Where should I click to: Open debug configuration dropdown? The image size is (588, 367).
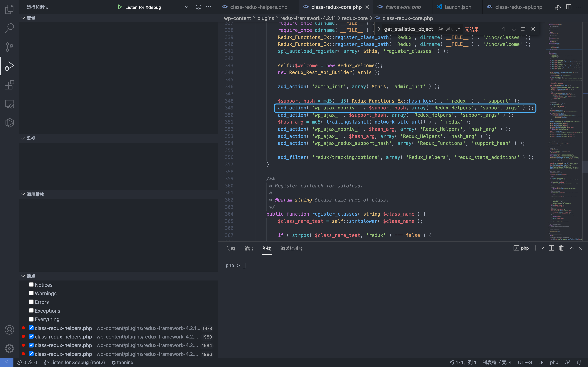(x=186, y=7)
